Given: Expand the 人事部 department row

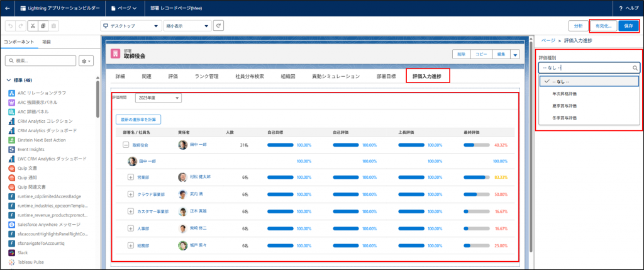Looking at the screenshot, I should tap(131, 228).
